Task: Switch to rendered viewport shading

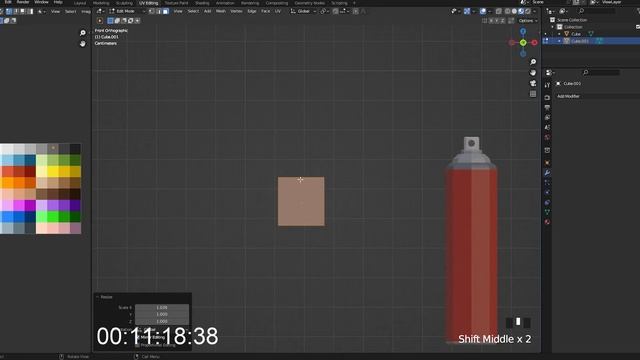Action: pos(528,11)
